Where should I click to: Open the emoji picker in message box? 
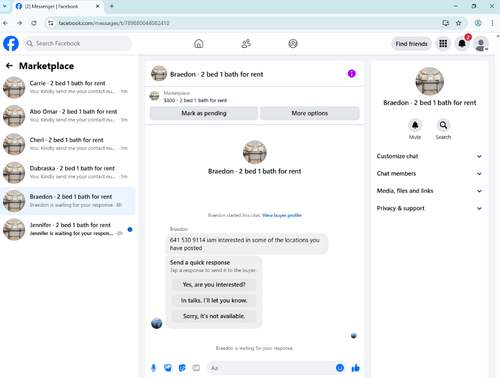pos(340,368)
